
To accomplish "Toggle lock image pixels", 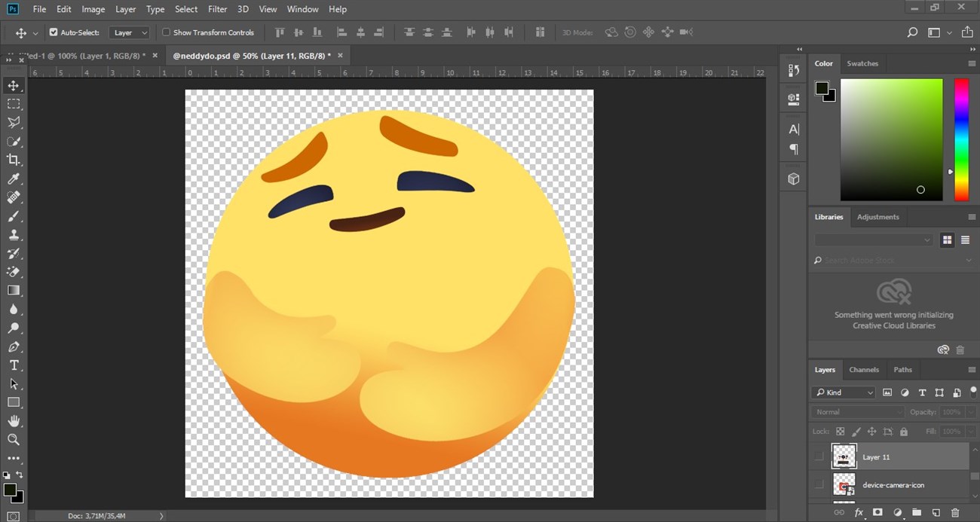I will click(856, 432).
